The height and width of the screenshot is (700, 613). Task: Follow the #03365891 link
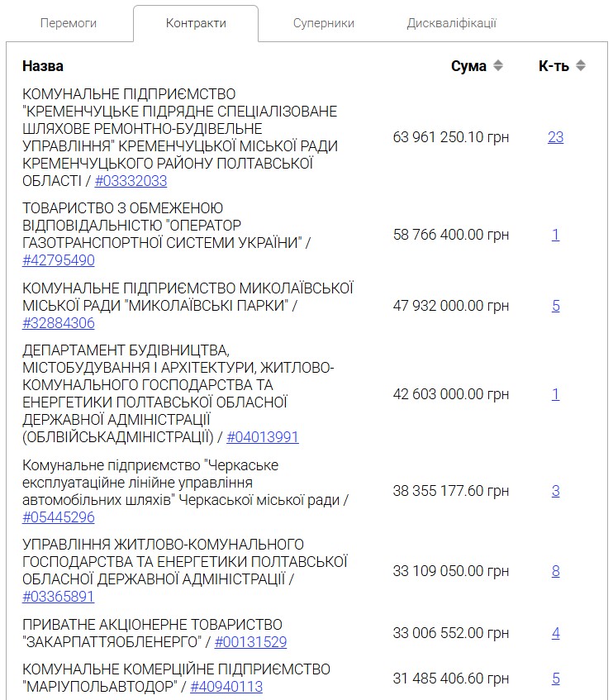click(x=59, y=597)
